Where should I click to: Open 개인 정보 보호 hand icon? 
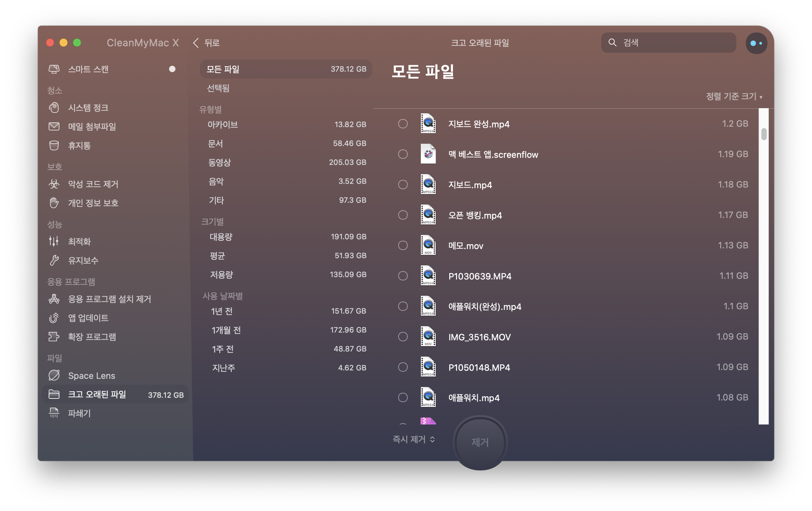(54, 203)
